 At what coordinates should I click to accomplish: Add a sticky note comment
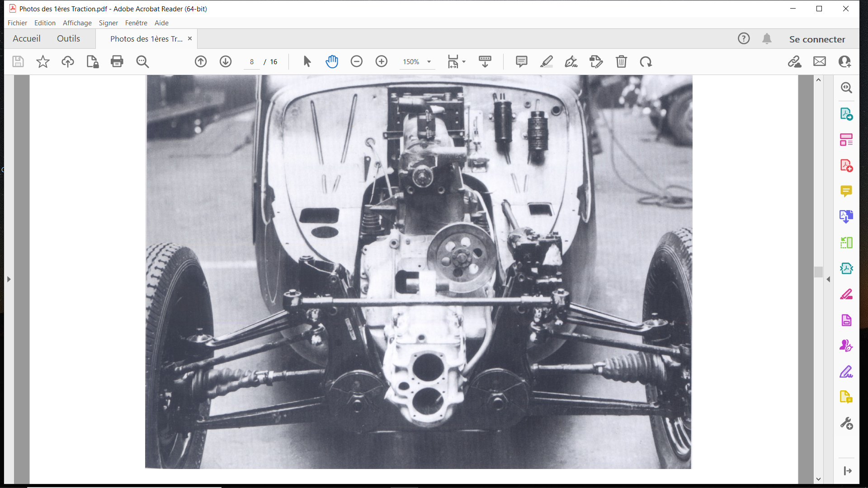[x=521, y=61]
